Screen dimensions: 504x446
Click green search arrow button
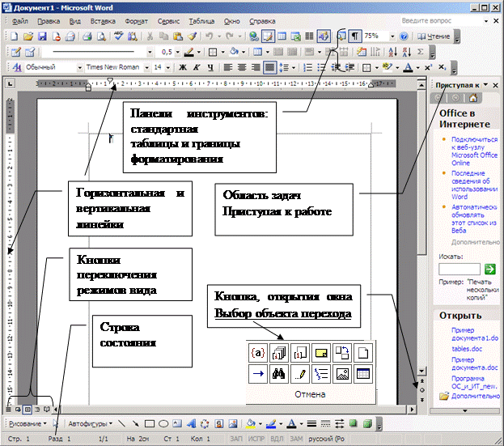pyautogui.click(x=490, y=269)
